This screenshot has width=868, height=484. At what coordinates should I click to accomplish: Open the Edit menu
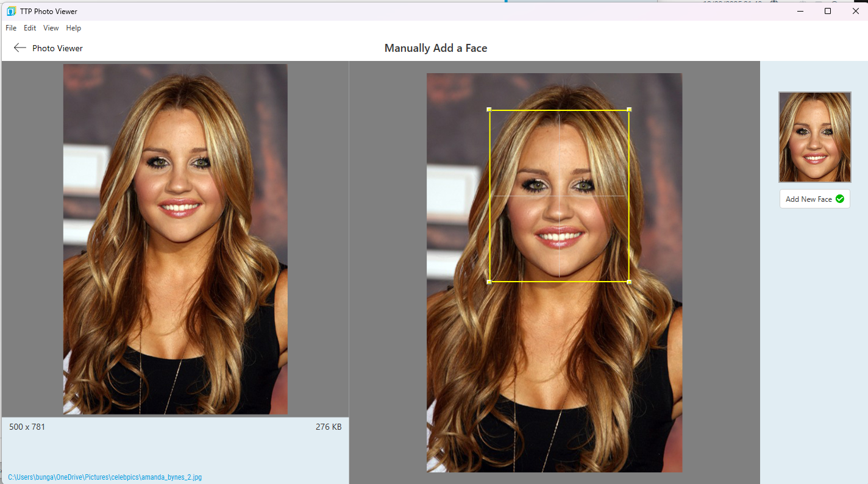[x=29, y=28]
